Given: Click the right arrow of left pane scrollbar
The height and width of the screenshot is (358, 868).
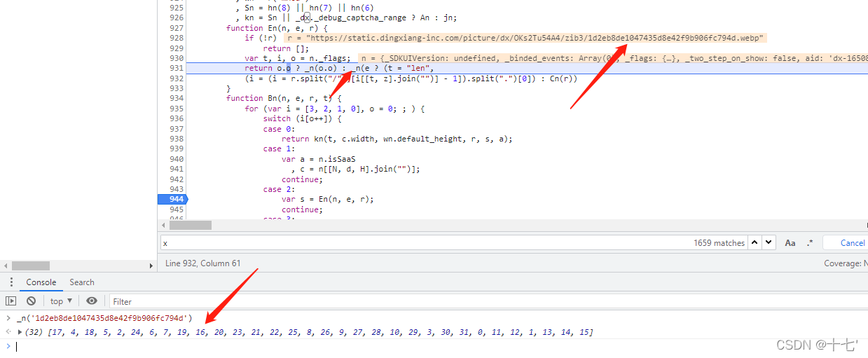Looking at the screenshot, I should [151, 266].
